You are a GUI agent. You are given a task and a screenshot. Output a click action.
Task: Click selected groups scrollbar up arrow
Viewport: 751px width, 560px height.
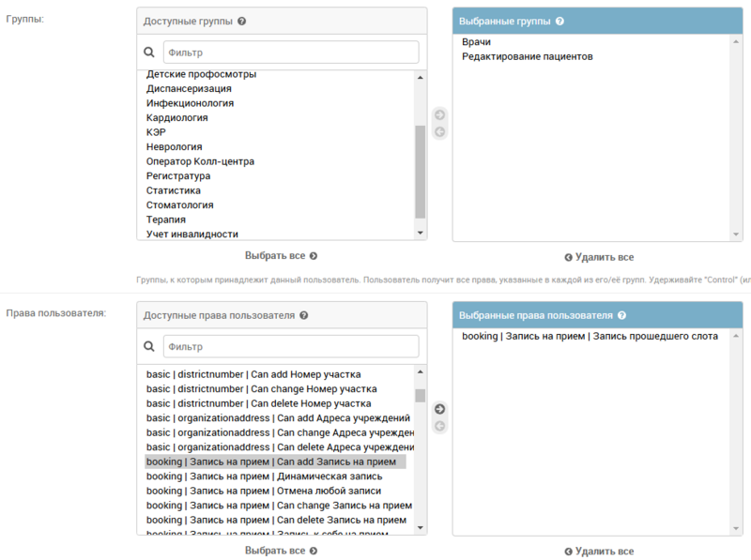click(736, 41)
